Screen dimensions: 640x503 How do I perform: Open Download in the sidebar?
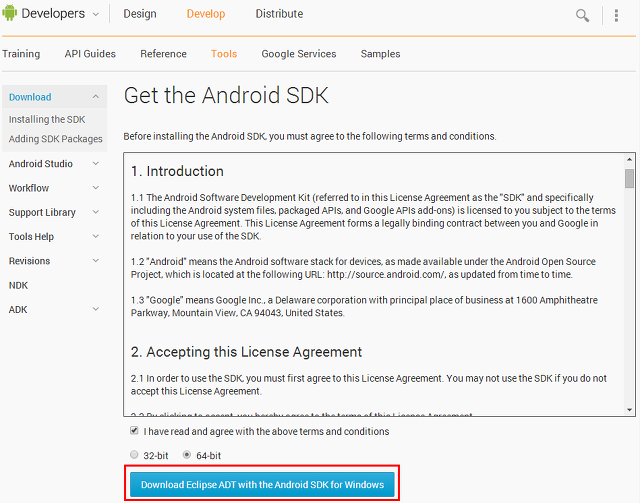tap(30, 97)
